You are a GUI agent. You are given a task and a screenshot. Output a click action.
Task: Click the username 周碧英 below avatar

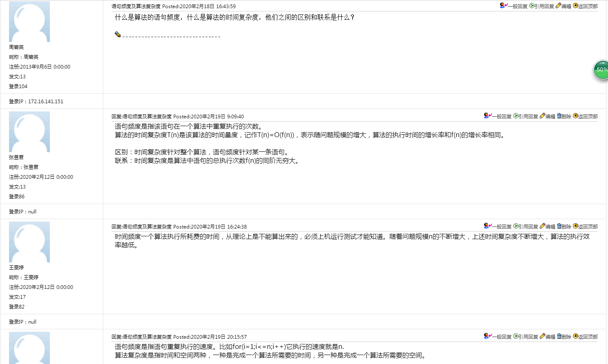tap(16, 47)
